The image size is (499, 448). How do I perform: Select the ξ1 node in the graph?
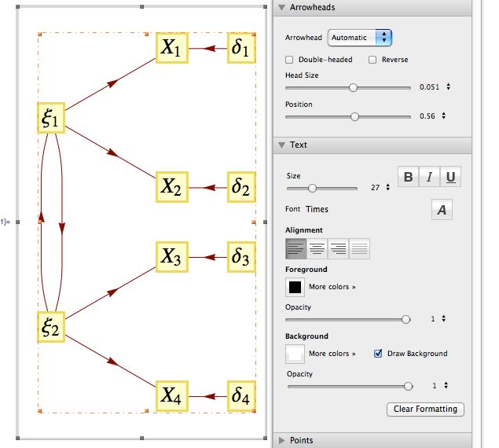coord(51,118)
